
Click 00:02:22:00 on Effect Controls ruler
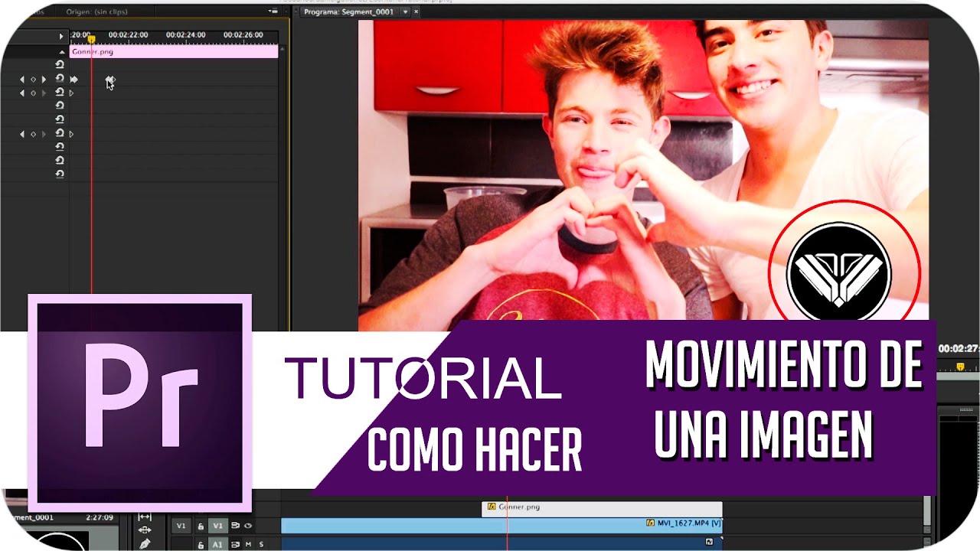point(128,35)
